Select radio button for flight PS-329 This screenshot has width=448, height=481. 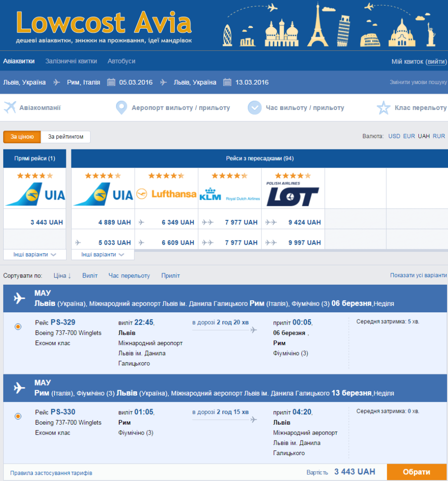(x=18, y=327)
